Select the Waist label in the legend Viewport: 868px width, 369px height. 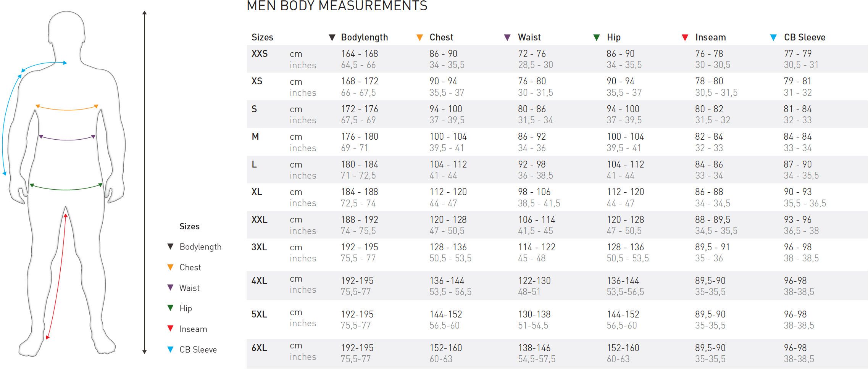[x=189, y=288]
